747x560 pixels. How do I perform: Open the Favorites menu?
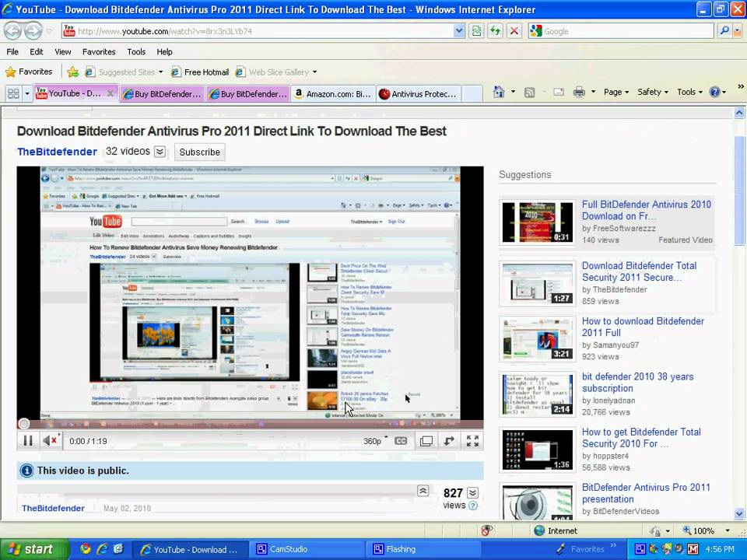pyautogui.click(x=99, y=51)
